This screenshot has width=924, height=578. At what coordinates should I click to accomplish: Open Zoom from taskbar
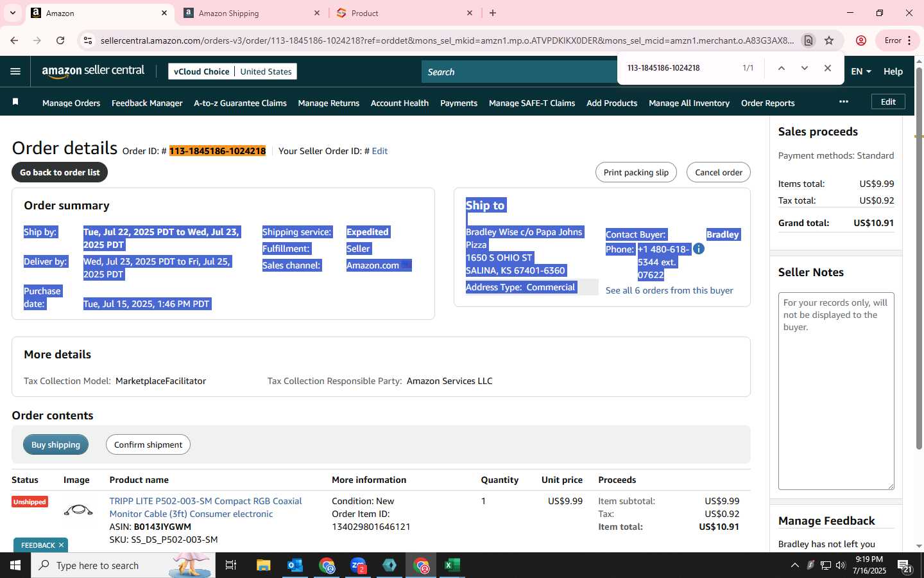pyautogui.click(x=358, y=565)
